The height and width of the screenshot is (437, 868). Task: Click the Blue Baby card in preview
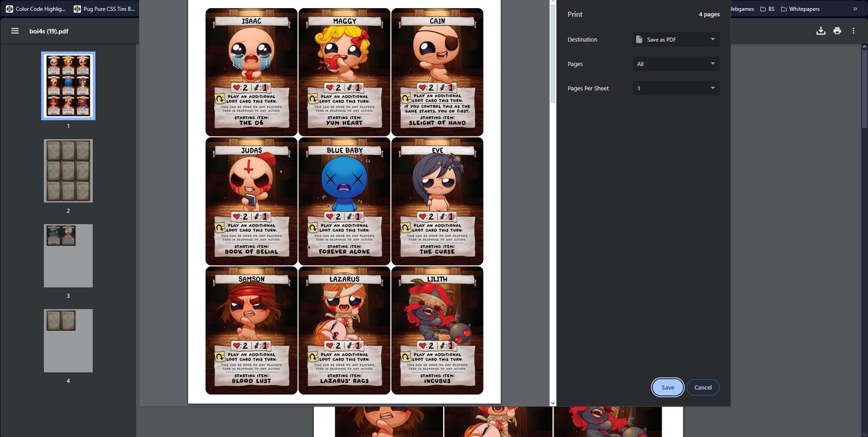pyautogui.click(x=344, y=201)
